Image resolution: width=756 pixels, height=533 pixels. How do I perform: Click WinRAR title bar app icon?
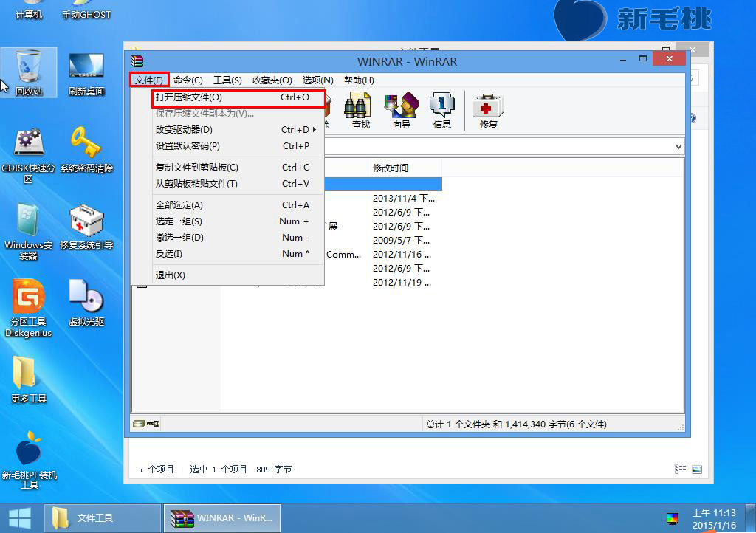pos(137,61)
